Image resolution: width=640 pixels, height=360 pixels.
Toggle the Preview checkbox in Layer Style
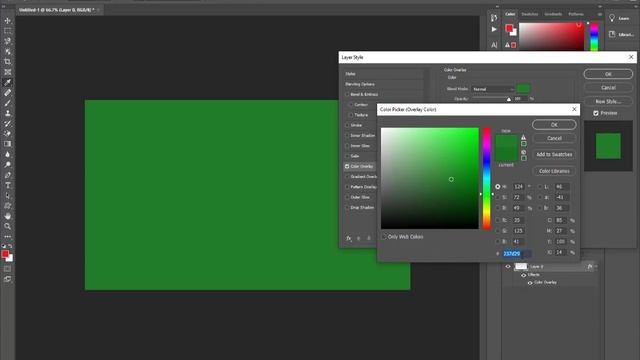(x=596, y=113)
